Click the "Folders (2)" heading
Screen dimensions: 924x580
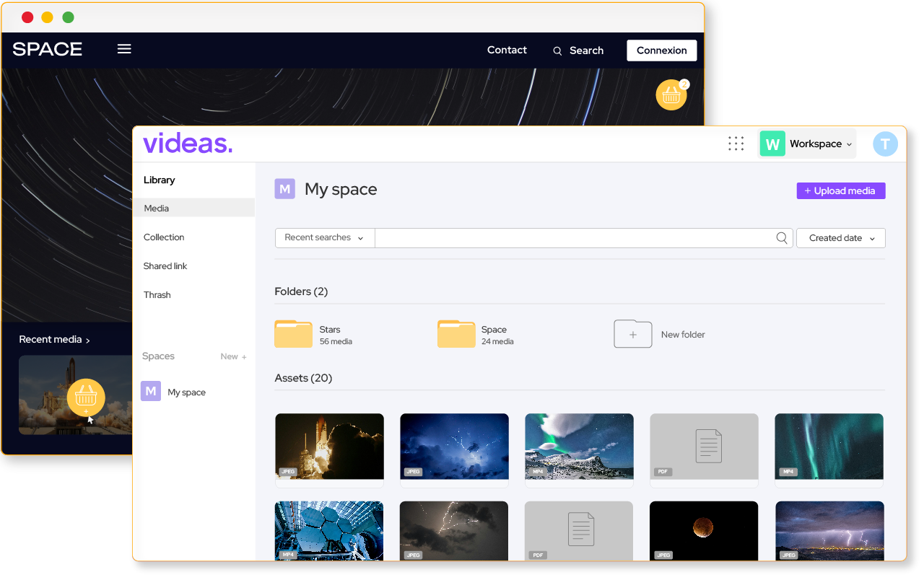pyautogui.click(x=301, y=291)
